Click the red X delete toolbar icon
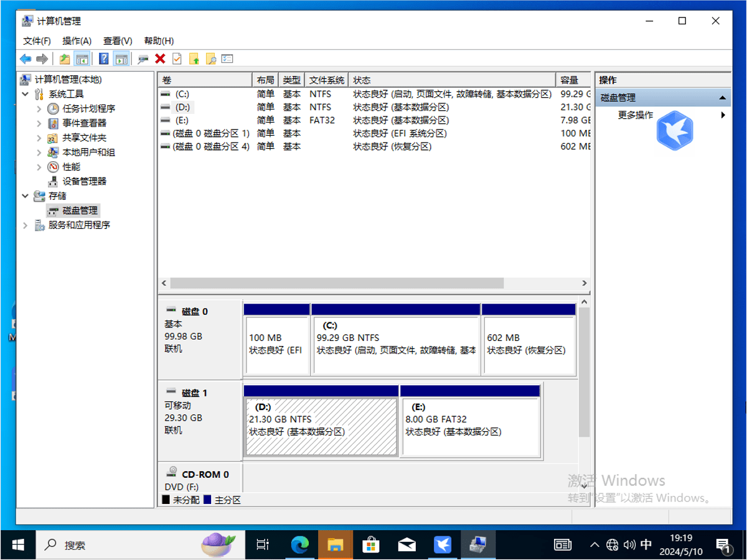This screenshot has height=560, width=747. (x=160, y=59)
